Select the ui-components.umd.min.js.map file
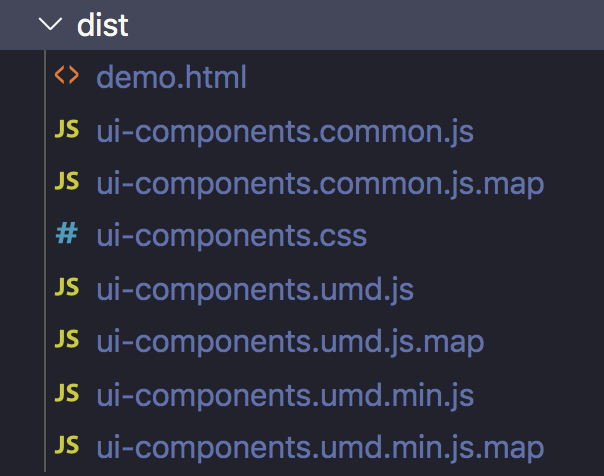This screenshot has height=476, width=604. click(x=320, y=447)
